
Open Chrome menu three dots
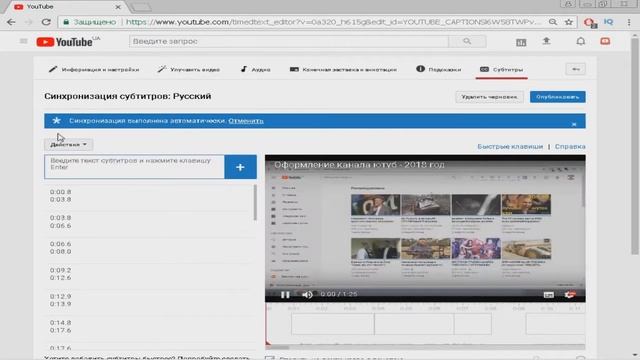click(x=629, y=22)
